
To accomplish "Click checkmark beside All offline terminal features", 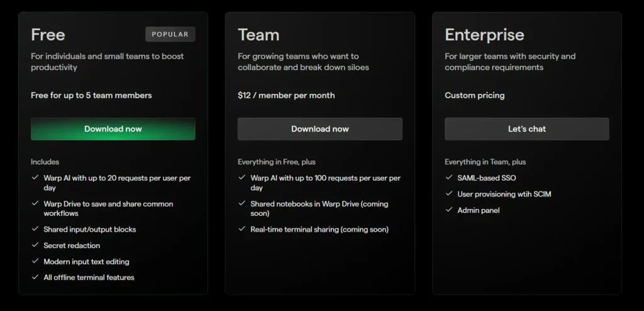I will [x=35, y=277].
